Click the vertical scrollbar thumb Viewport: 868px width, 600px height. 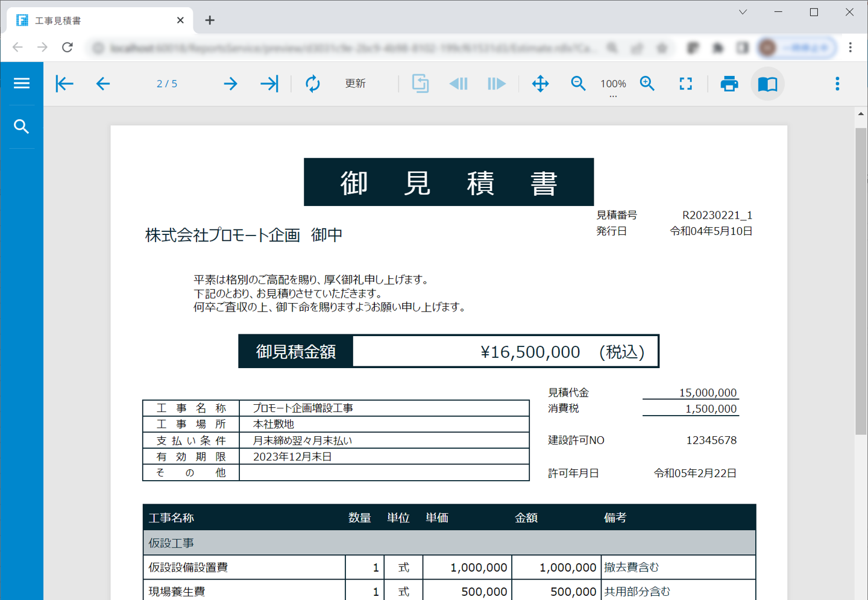(x=861, y=280)
